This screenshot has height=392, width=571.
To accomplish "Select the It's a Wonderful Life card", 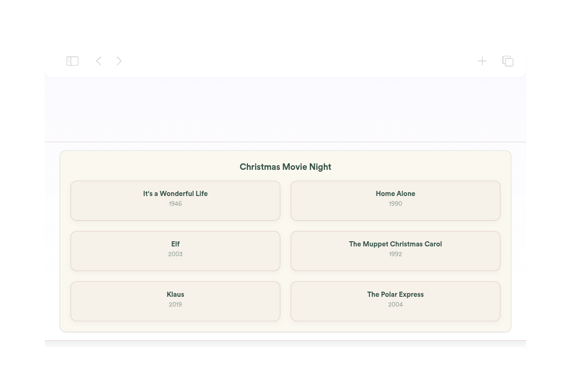I will 175,201.
